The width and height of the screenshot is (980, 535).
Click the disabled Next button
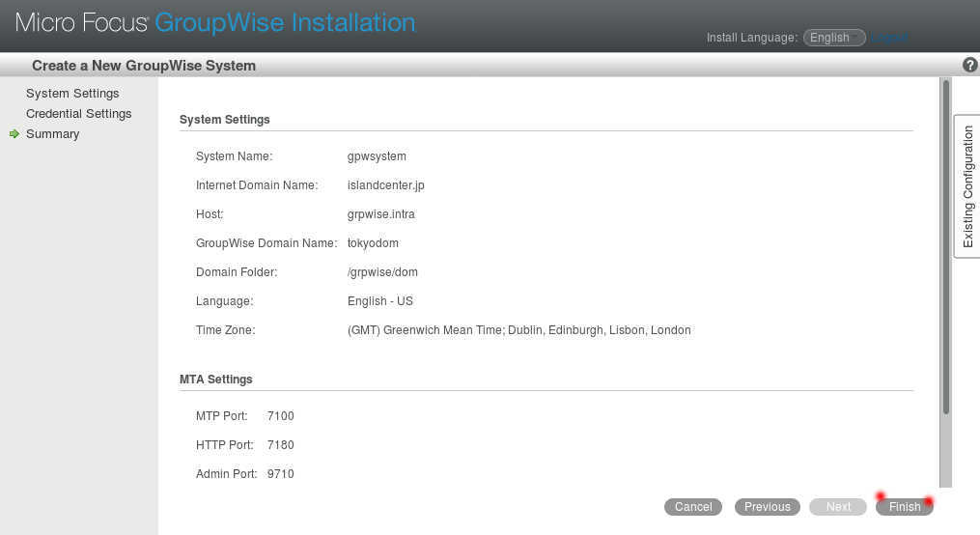[x=838, y=507]
